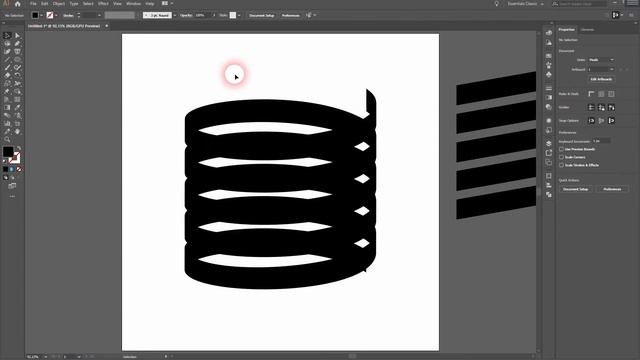Open the Swatches panel icon

click(549, 56)
